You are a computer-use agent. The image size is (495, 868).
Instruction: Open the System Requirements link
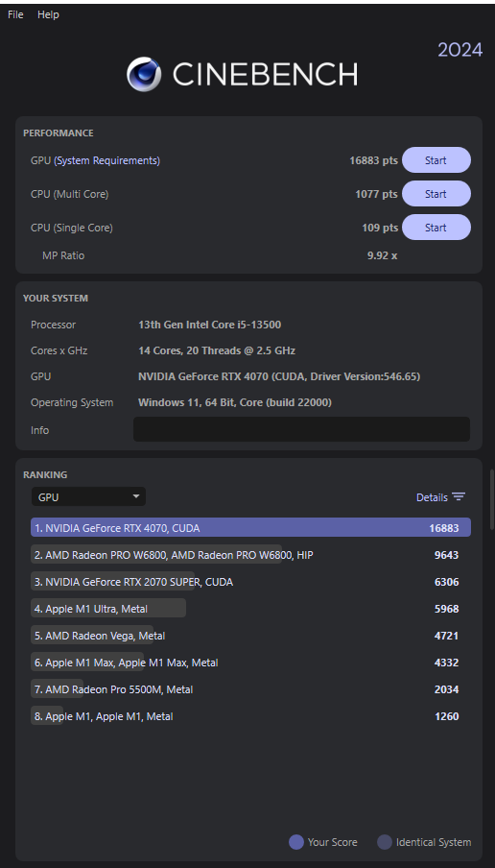pyautogui.click(x=106, y=160)
